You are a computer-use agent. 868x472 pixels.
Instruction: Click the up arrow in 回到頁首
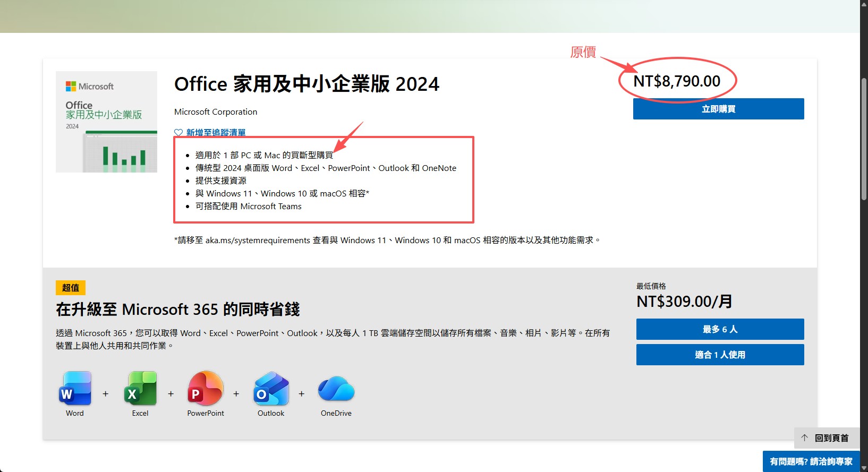click(x=804, y=438)
